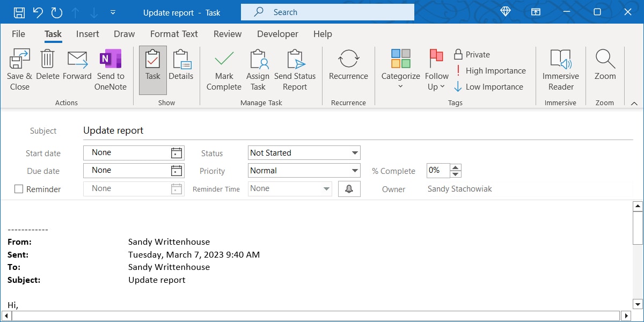Select the Mark Complete icon
Viewport: 644px width, 322px height.
tap(223, 69)
